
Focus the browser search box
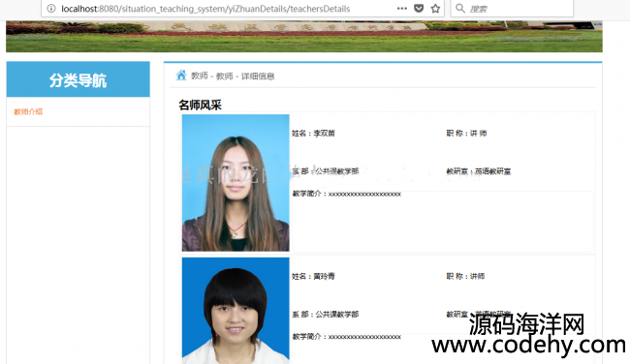click(512, 9)
